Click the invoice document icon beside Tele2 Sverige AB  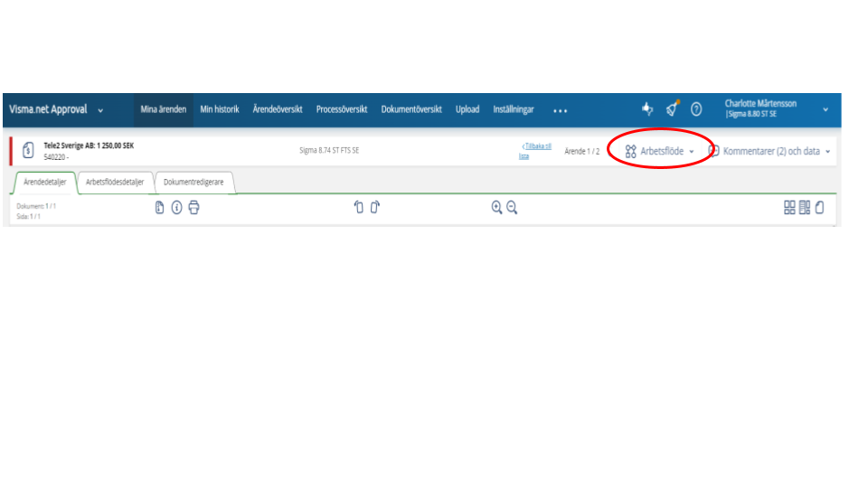28,150
